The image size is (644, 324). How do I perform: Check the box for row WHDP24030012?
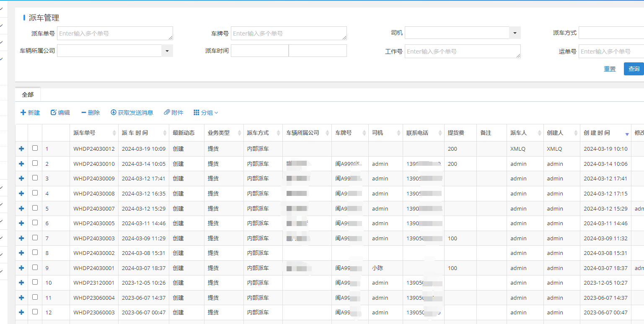[x=35, y=148]
